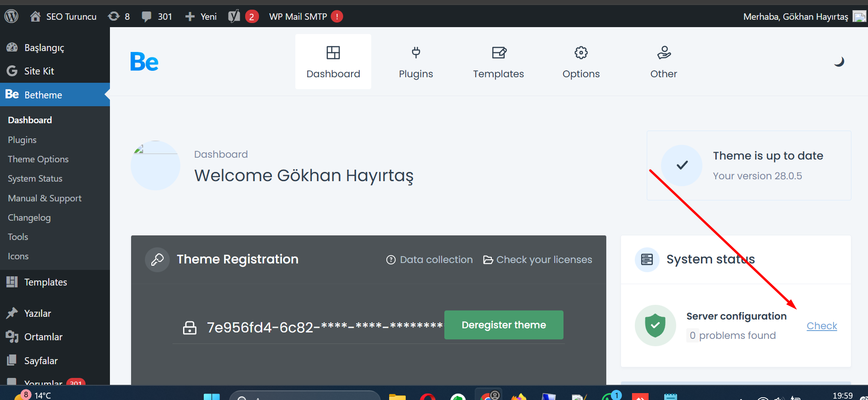Click the padlock icon beside the license key
The width and height of the screenshot is (868, 400).
click(190, 327)
